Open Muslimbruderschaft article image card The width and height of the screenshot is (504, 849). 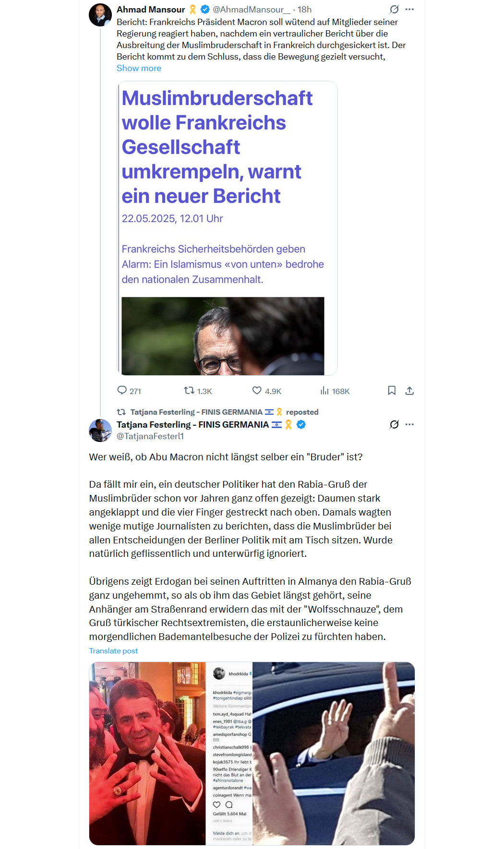[x=228, y=228]
